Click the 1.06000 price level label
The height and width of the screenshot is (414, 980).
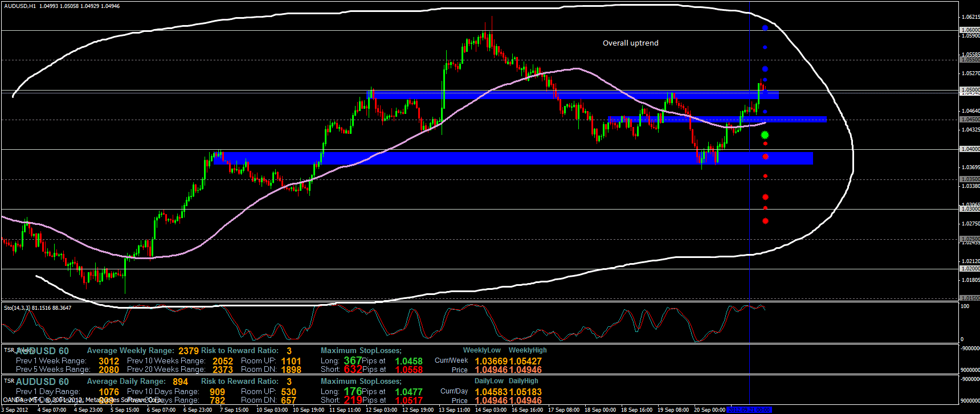pyautogui.click(x=970, y=30)
